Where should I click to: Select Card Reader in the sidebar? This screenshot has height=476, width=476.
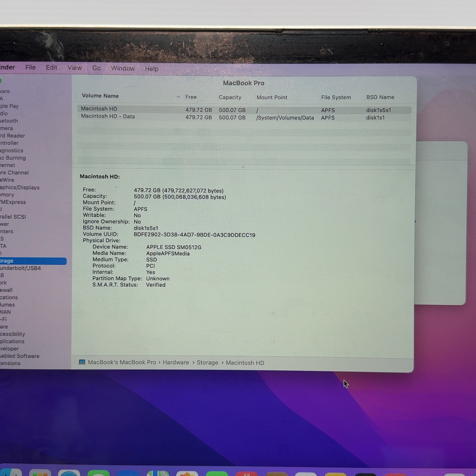point(13,136)
